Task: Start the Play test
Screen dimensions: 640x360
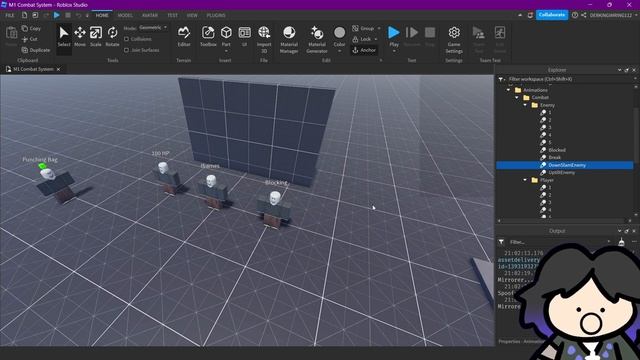Action: (394, 36)
